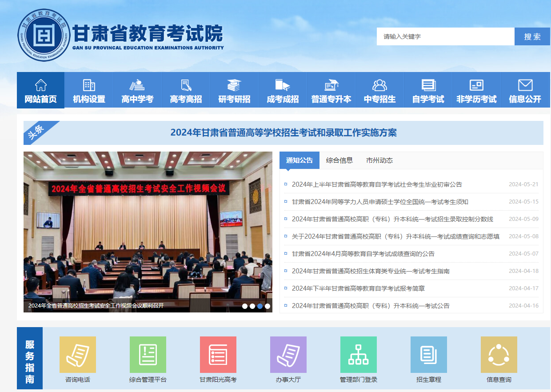551x392 pixels.
Task: Click the 搜索 search button
Action: 532,36
